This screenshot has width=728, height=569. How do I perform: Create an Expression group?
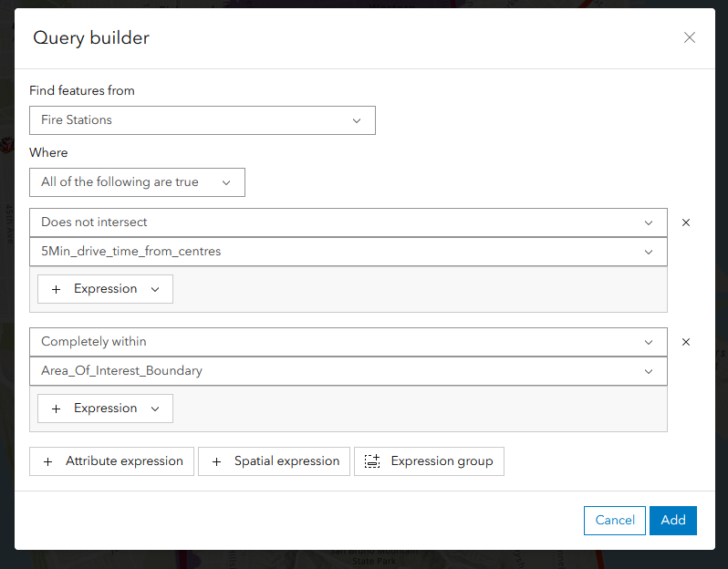point(429,461)
